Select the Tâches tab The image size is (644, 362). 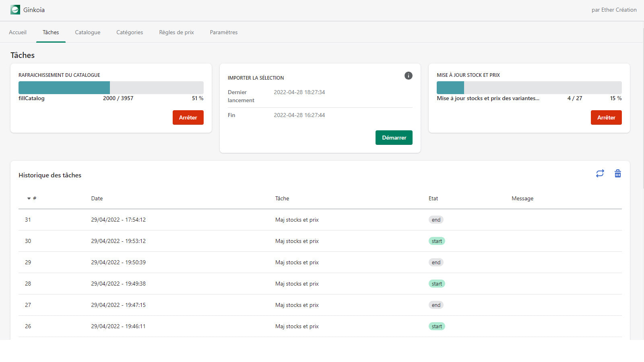coord(51,32)
